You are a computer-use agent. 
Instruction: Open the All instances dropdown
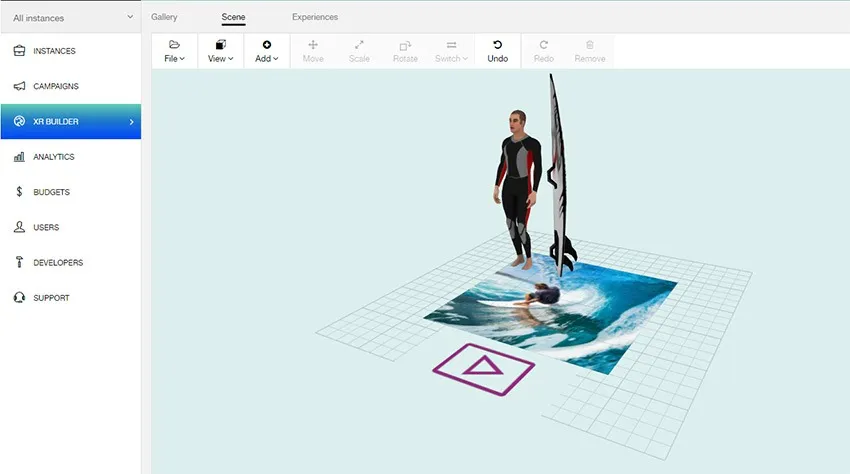pos(70,17)
